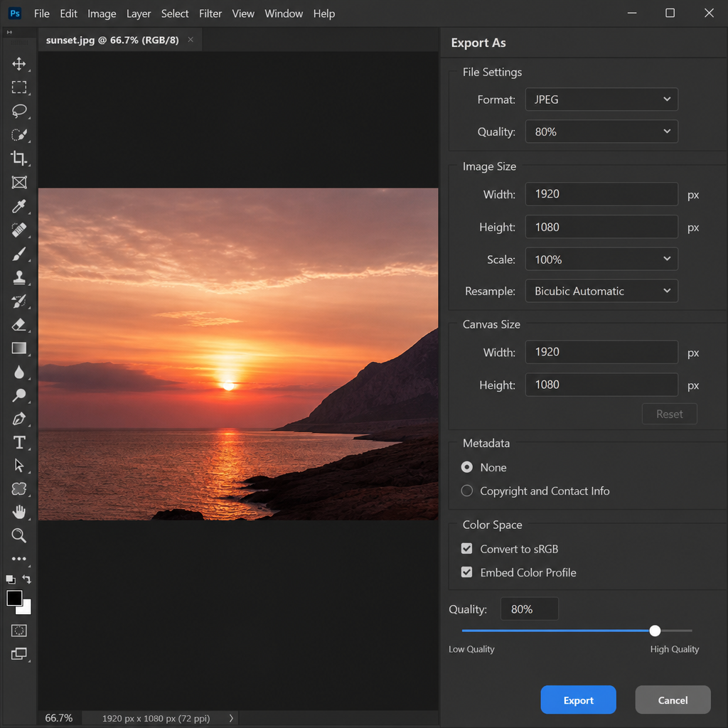Select the Brush tool

point(18,254)
